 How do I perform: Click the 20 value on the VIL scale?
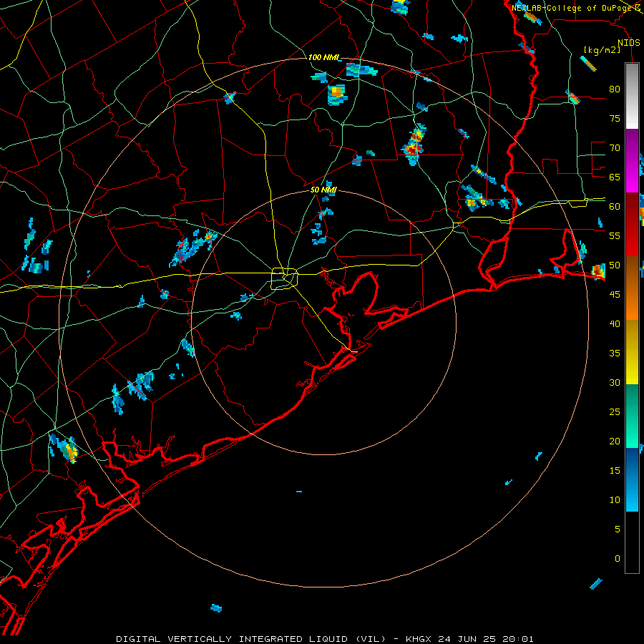click(x=615, y=441)
